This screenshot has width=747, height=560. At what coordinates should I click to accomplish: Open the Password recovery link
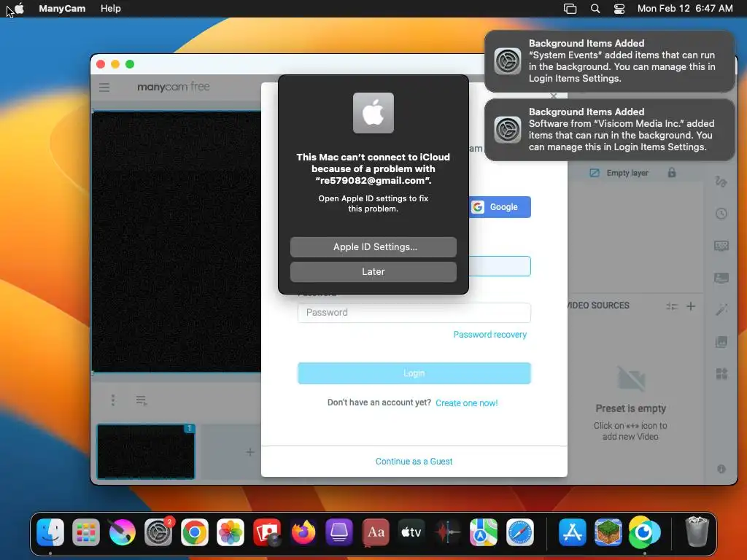[489, 334]
